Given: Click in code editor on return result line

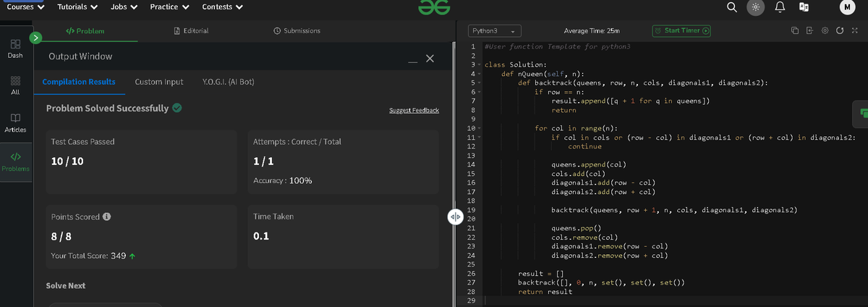Looking at the screenshot, I should (x=545, y=291).
